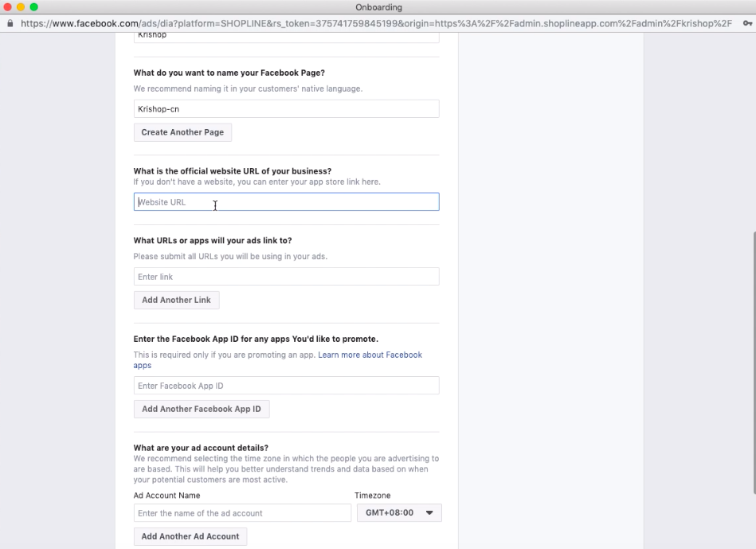Click the Ad Account Name input field
Screen dimensions: 756x549
(242, 513)
